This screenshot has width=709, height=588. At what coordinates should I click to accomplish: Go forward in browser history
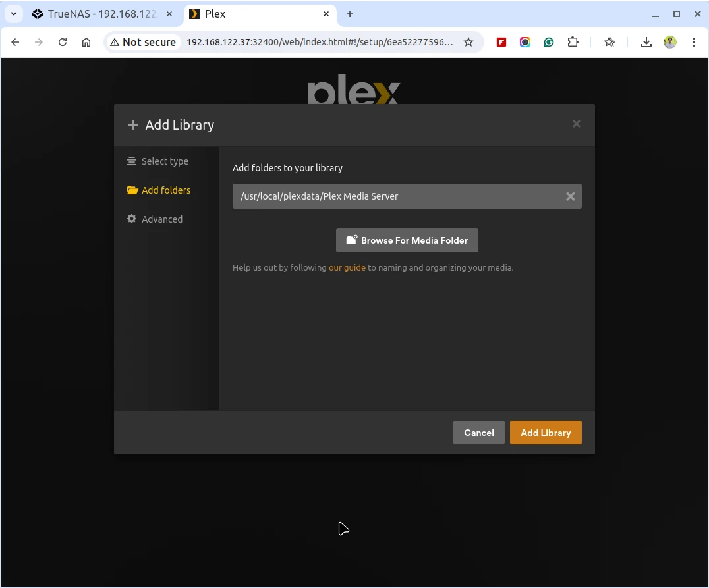click(x=39, y=42)
